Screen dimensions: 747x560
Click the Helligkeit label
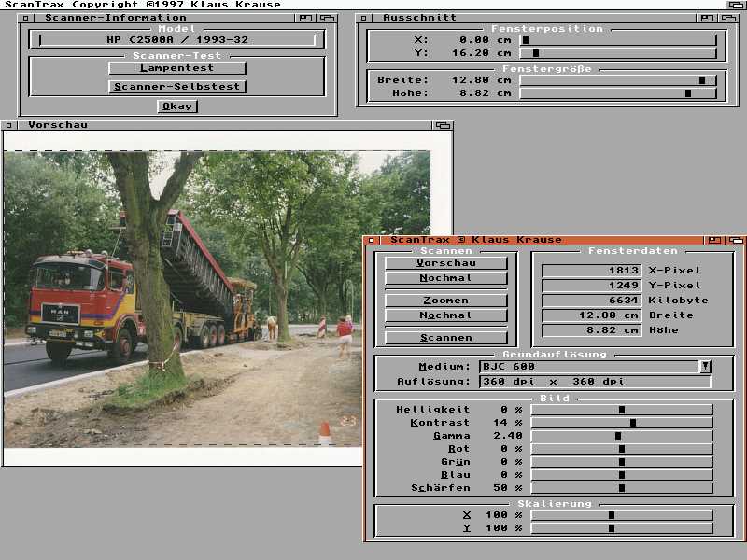[x=432, y=410]
